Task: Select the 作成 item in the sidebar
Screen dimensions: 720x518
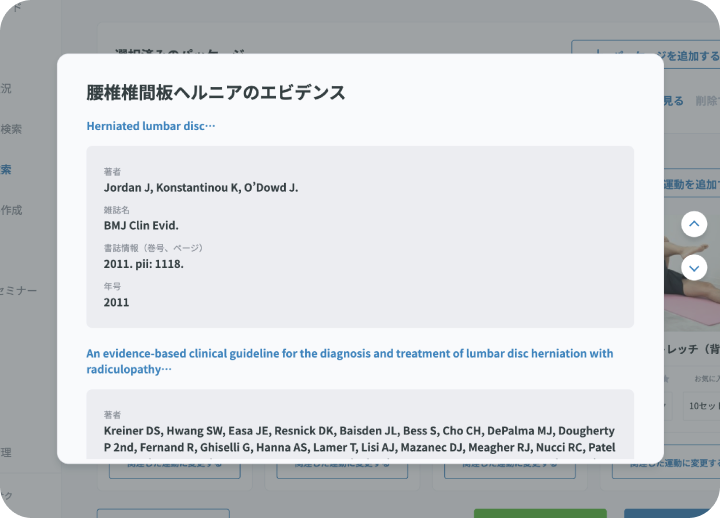Action: (x=11, y=210)
